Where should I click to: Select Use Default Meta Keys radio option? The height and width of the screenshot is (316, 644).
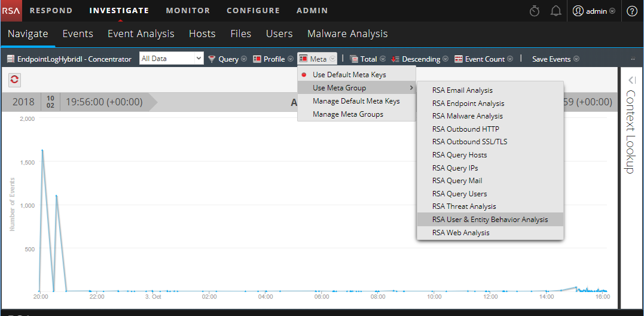coord(304,75)
